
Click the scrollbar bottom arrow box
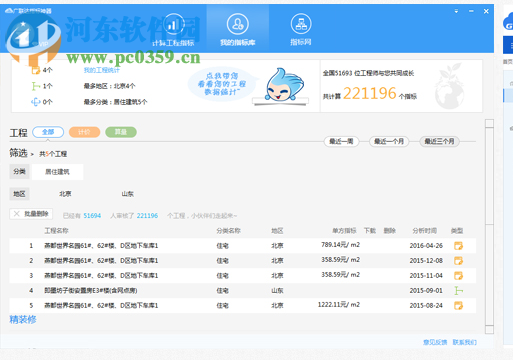489,329
